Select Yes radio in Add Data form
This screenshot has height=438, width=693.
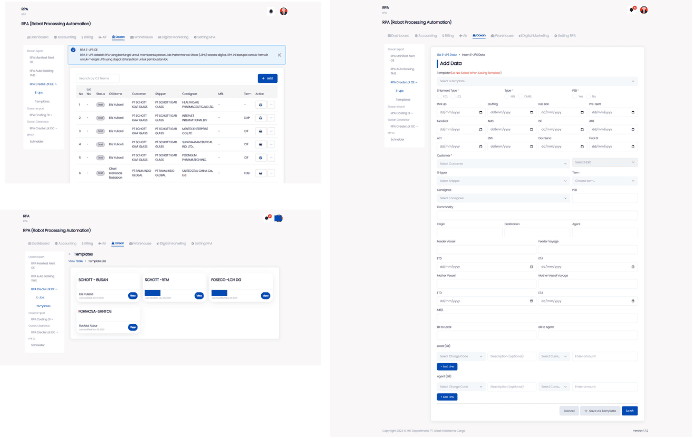pos(575,96)
